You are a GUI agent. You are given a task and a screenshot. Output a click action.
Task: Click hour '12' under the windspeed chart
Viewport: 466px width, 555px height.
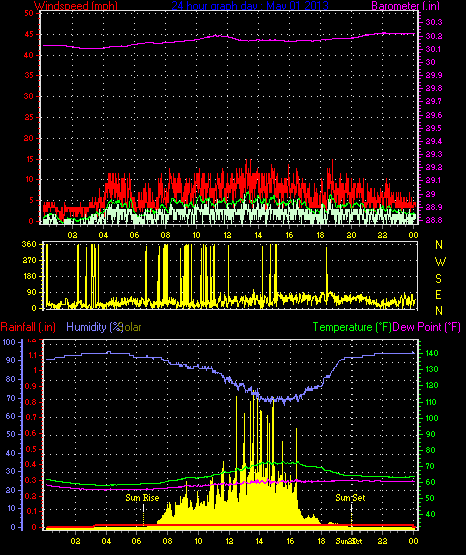click(227, 235)
